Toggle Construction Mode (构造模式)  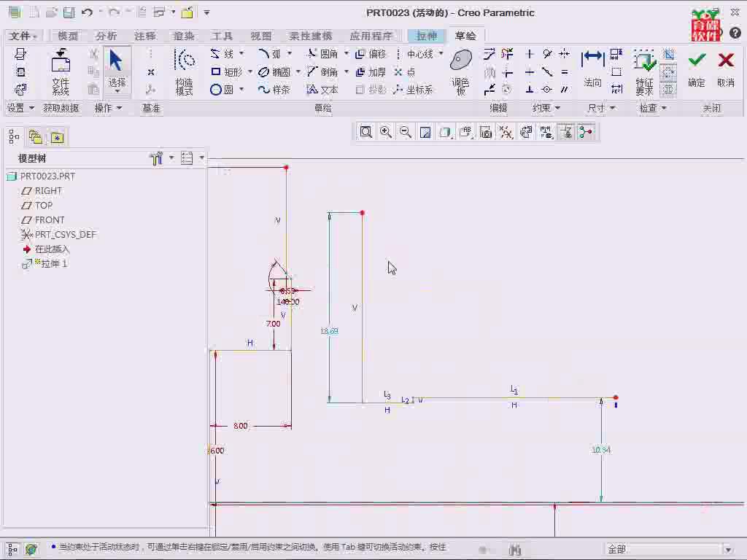(185, 71)
